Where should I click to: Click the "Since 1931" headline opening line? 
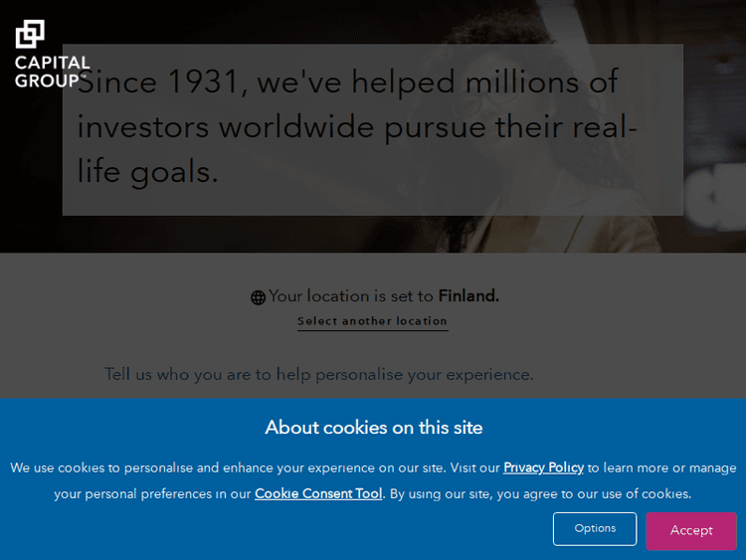coord(348,82)
